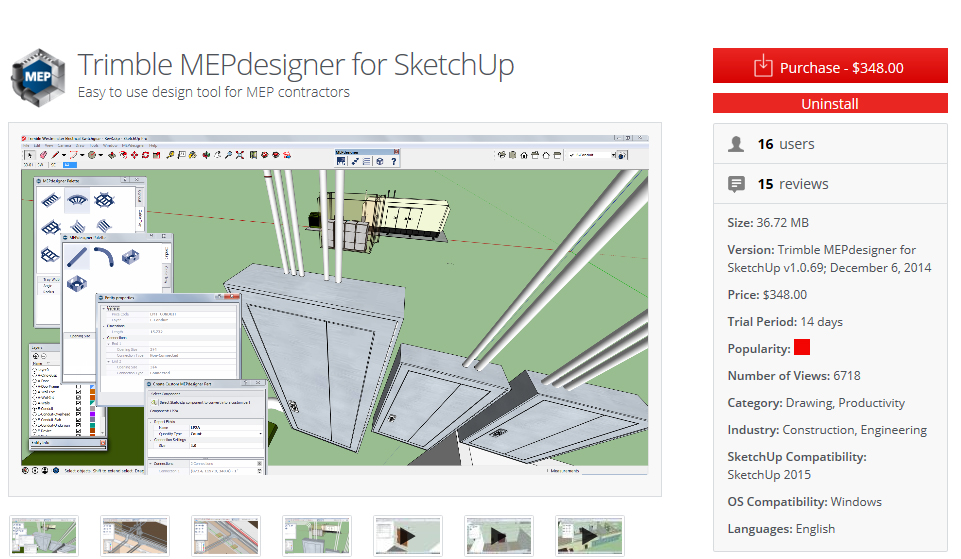The width and height of the screenshot is (961, 559).
Task: Click the Version text with v1.0.69
Action: [829, 259]
